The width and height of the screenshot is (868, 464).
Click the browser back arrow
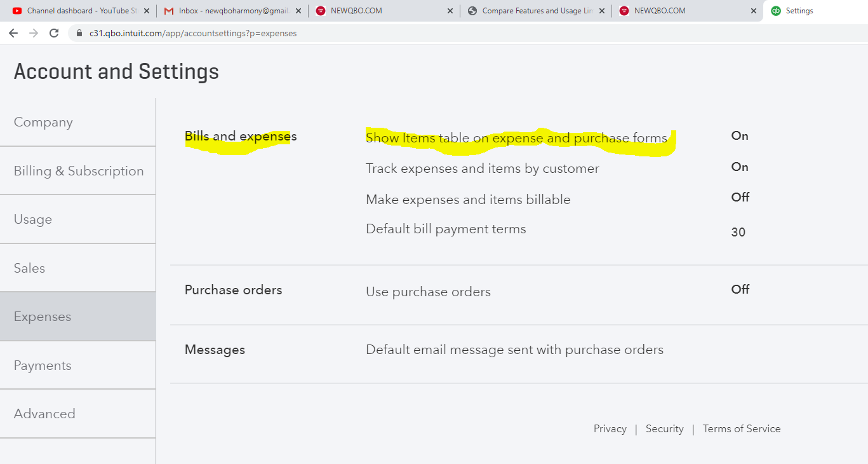(14, 33)
